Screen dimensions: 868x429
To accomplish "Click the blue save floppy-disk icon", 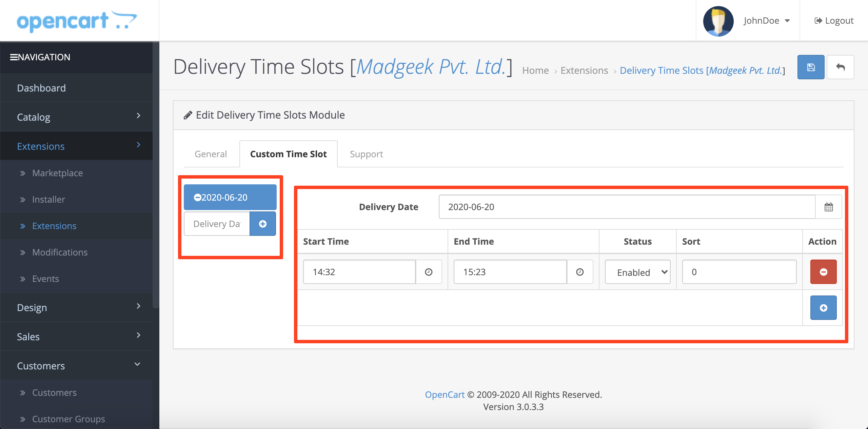I will tap(811, 67).
